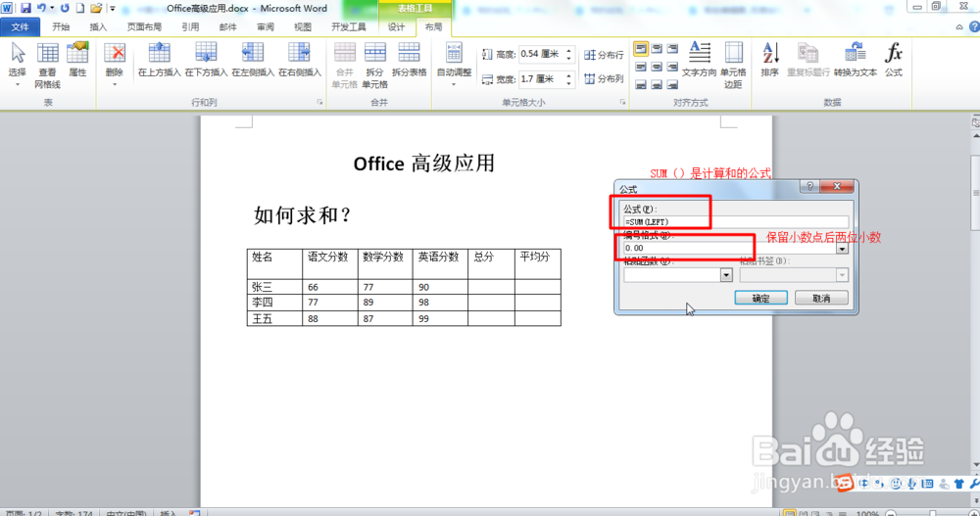Expand Customize Quick Access Toolbar arrow
This screenshot has width=980, height=516.
tap(113, 9)
